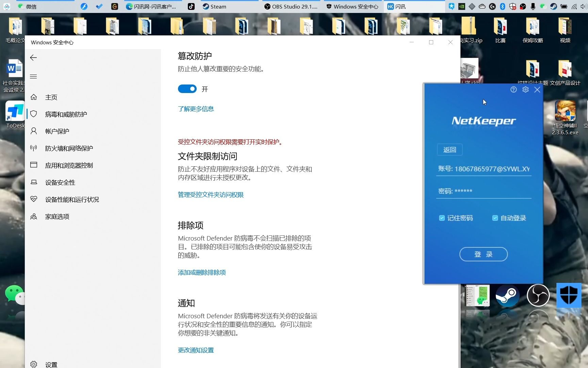Click the gear icon next to 设置
588x368 pixels.
click(x=34, y=364)
